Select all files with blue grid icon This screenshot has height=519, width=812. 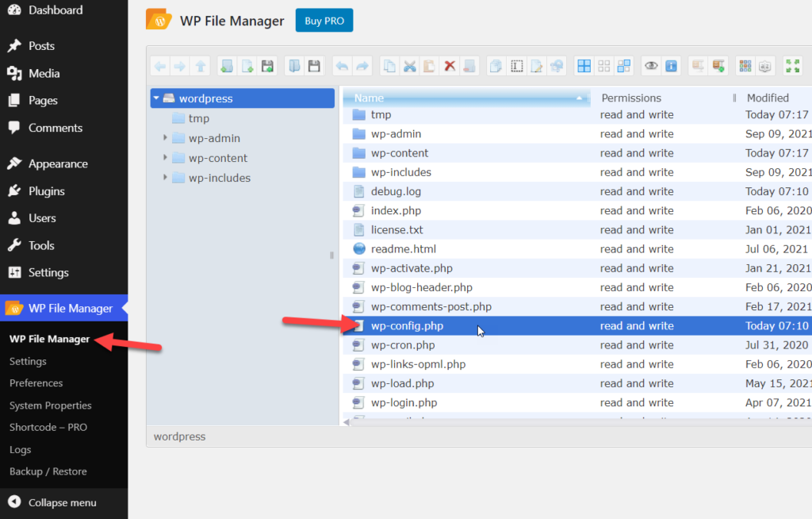coord(584,67)
